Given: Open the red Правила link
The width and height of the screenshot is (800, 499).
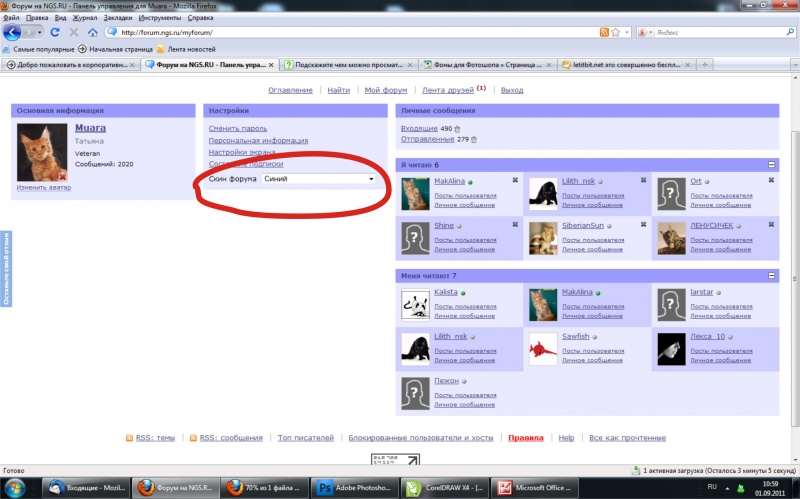Looking at the screenshot, I should pos(525,438).
